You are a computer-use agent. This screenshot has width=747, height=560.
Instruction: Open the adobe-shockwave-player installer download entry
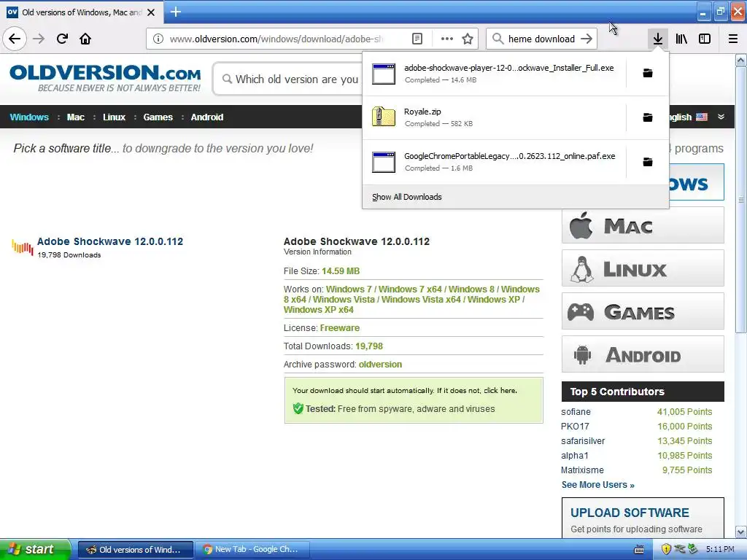tap(494, 74)
